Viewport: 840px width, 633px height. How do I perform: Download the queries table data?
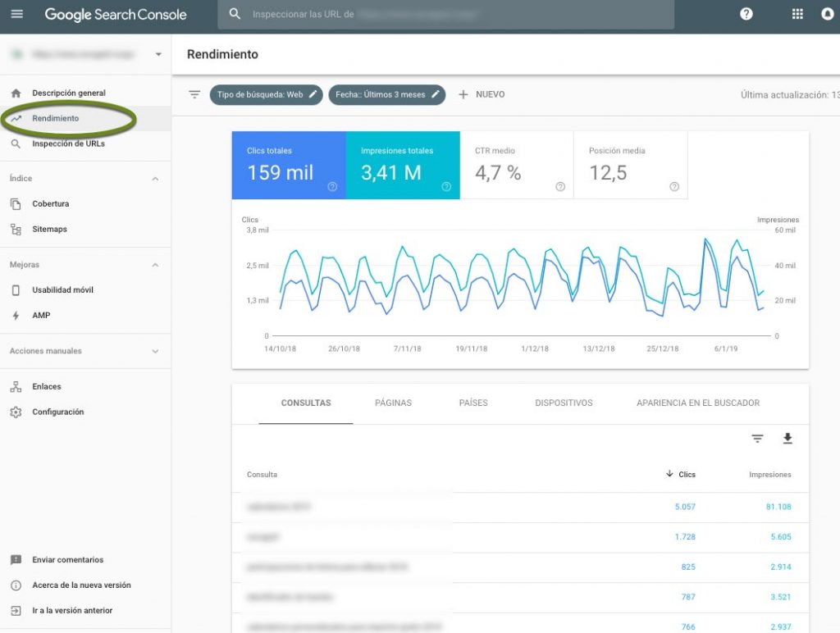[787, 439]
